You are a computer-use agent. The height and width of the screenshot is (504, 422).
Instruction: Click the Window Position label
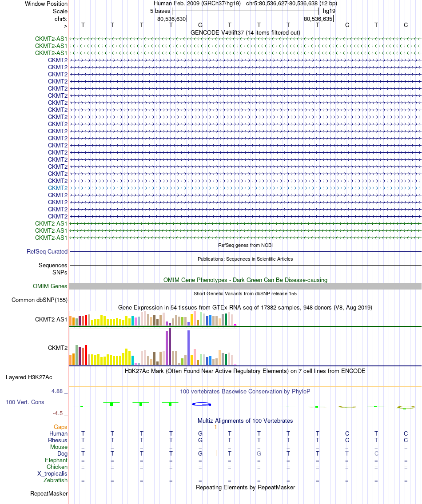(x=46, y=4)
